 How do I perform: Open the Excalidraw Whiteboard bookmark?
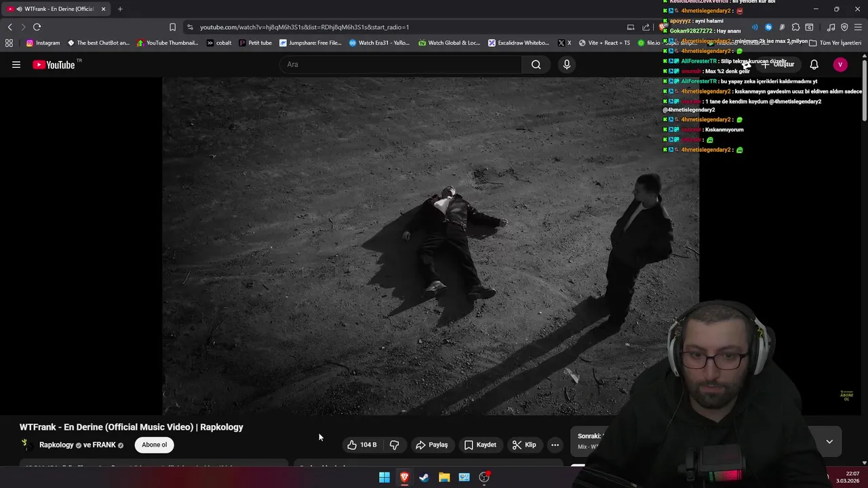(x=519, y=43)
